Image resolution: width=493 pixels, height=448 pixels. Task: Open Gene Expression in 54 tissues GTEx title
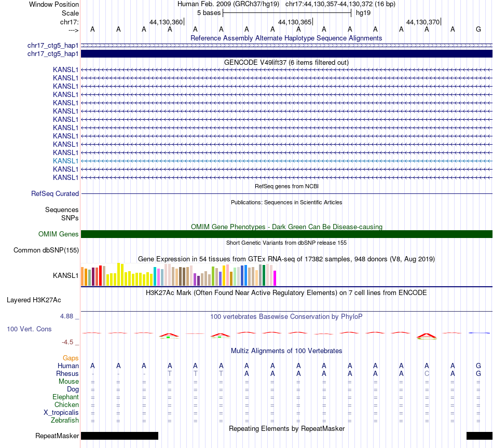[286, 259]
